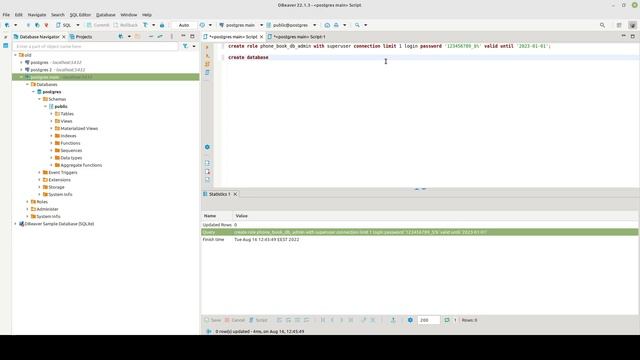The height and width of the screenshot is (360, 640).
Task: Close the Database Navigator tab
Action: click(x=64, y=37)
